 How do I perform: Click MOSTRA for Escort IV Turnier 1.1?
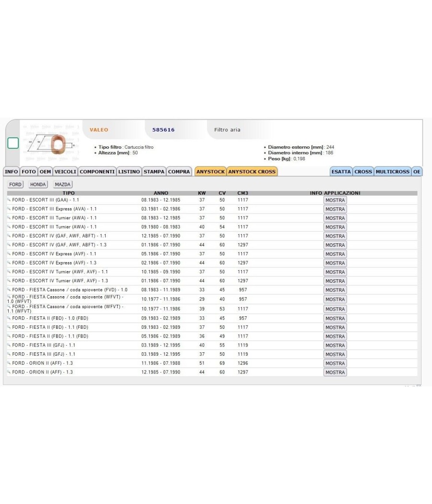tap(335, 272)
